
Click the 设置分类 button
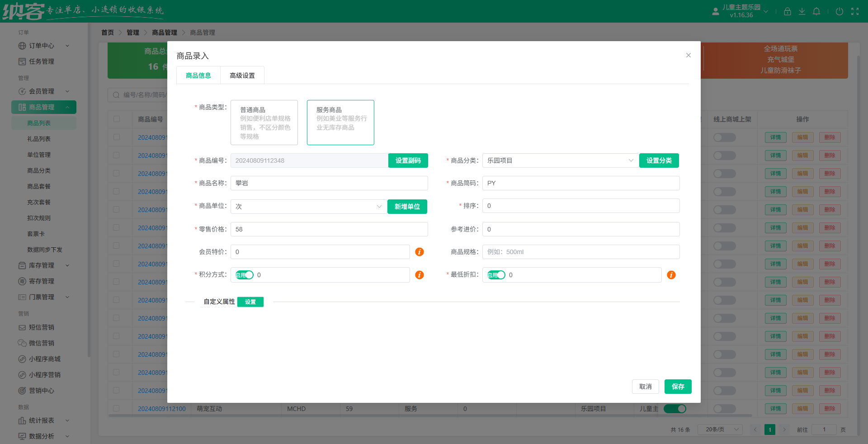click(659, 161)
